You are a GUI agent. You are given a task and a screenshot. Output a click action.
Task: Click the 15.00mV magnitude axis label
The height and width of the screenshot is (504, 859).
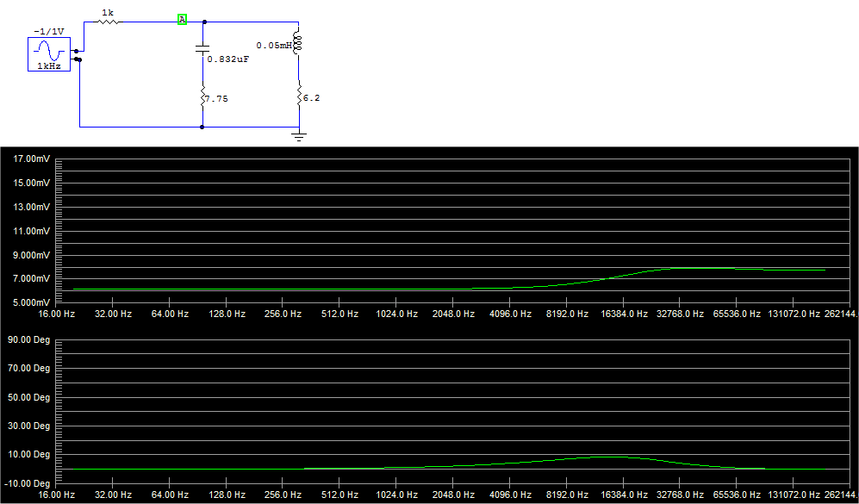[x=31, y=183]
